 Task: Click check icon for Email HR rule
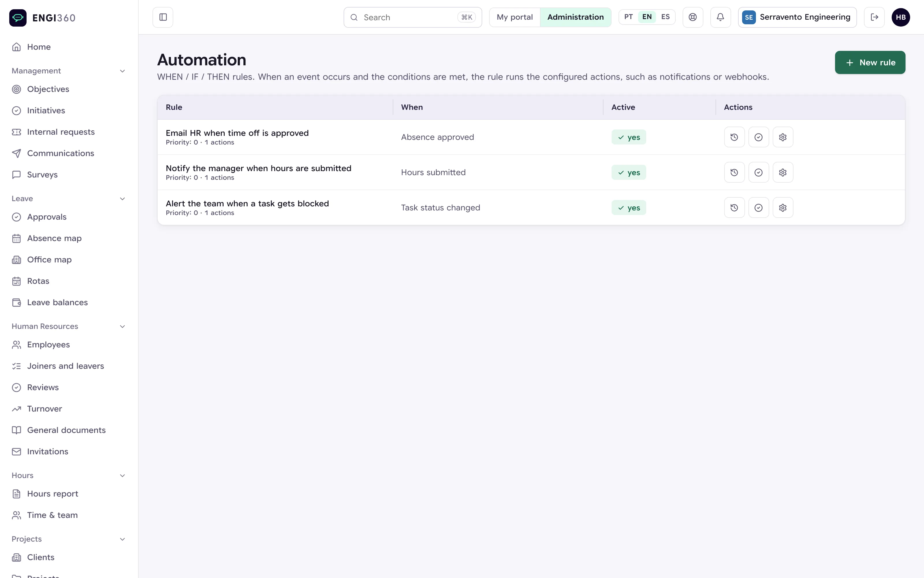pos(758,137)
